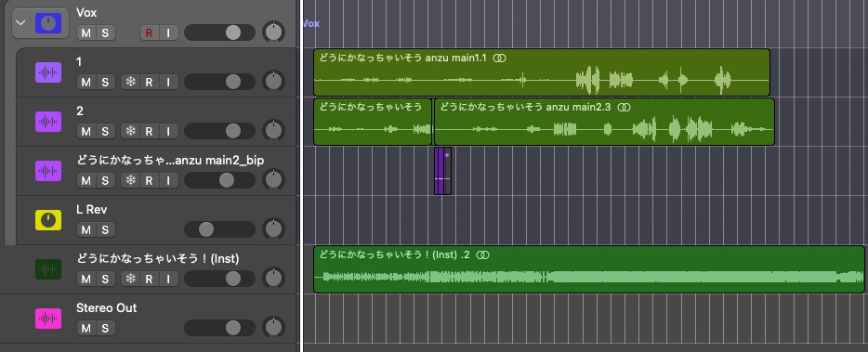The height and width of the screenshot is (352, 868).
Task: Adjust the Vox track volume slider
Action: tap(219, 33)
